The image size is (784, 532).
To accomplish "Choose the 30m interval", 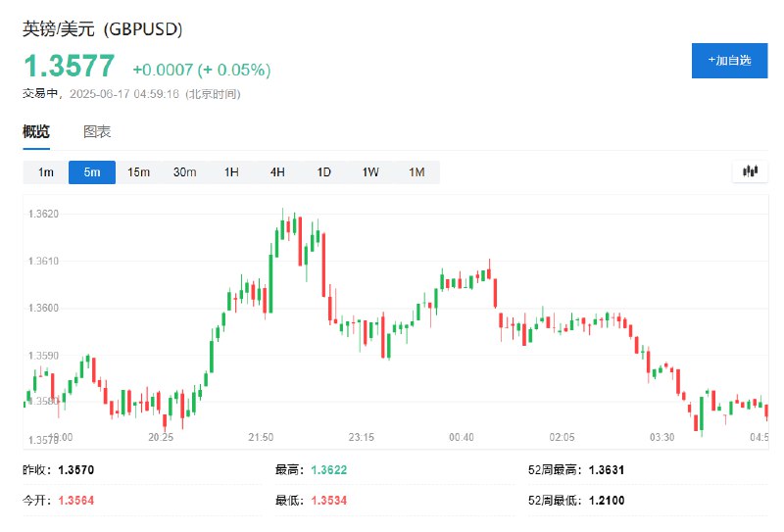I will [x=185, y=172].
